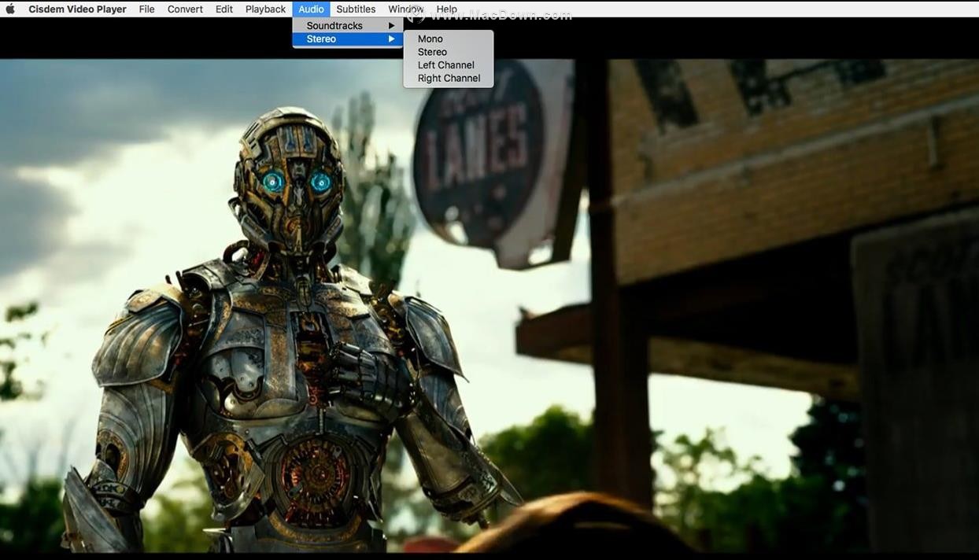Open the Playback menu
The width and height of the screenshot is (979, 560).
pyautogui.click(x=265, y=9)
